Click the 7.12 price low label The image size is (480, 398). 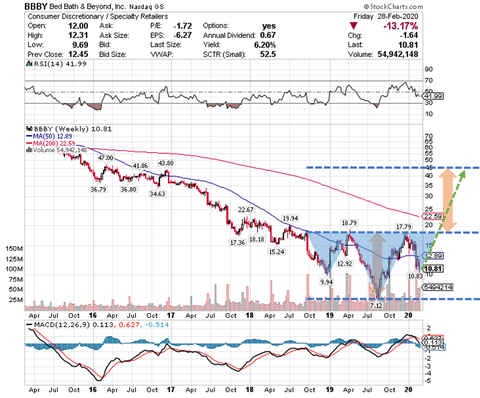coord(376,305)
